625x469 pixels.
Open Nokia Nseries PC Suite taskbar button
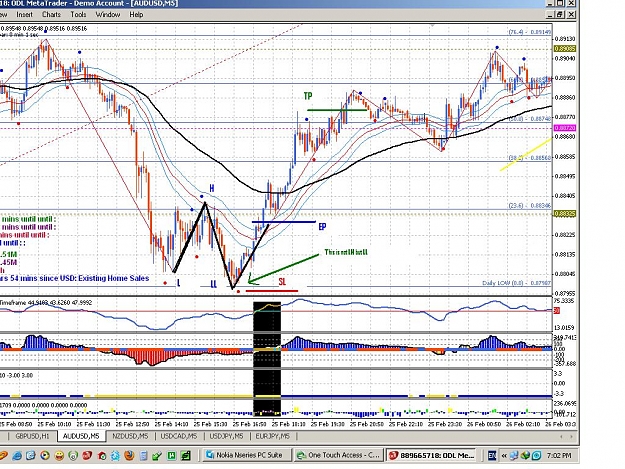click(x=247, y=455)
